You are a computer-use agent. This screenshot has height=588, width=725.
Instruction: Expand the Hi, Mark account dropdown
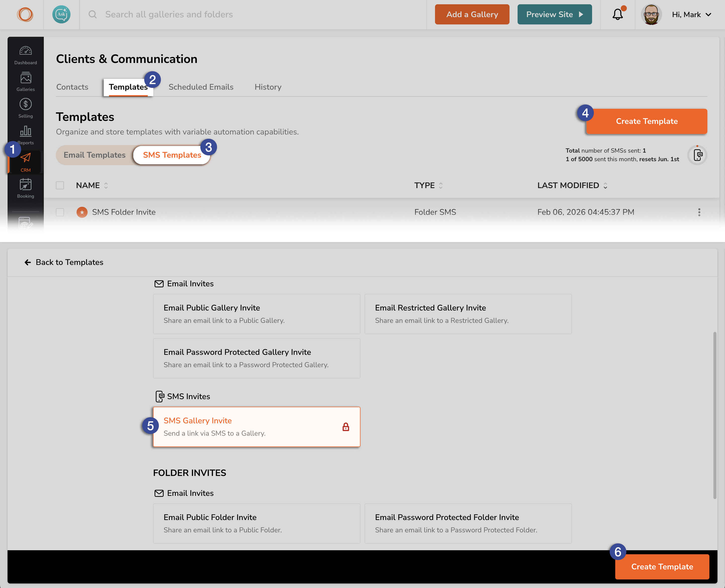[692, 15]
